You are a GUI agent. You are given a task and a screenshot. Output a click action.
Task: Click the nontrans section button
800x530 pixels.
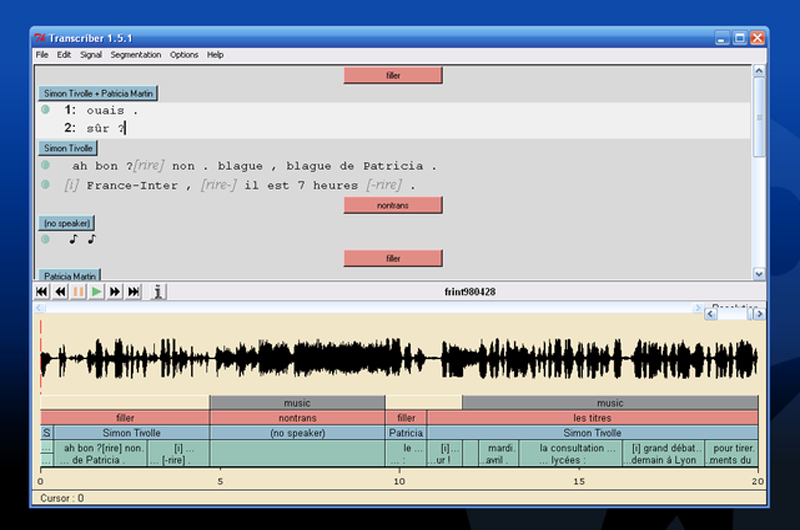pyautogui.click(x=393, y=206)
